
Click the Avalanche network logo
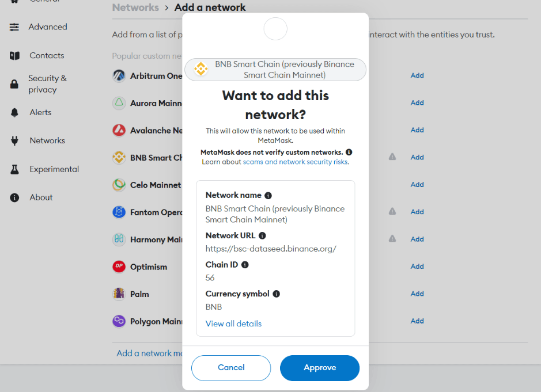(x=119, y=131)
